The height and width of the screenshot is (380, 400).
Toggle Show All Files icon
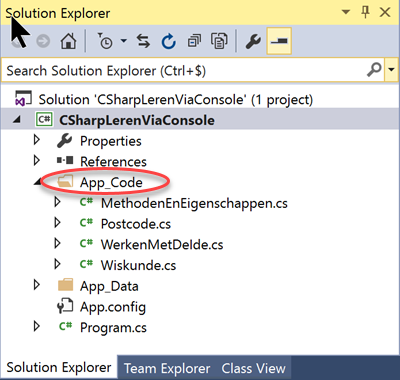(219, 41)
